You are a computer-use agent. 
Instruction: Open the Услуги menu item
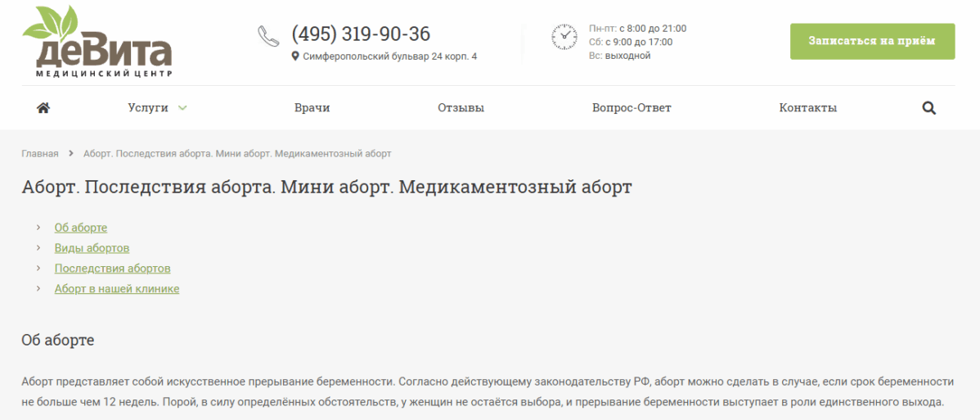click(x=148, y=107)
